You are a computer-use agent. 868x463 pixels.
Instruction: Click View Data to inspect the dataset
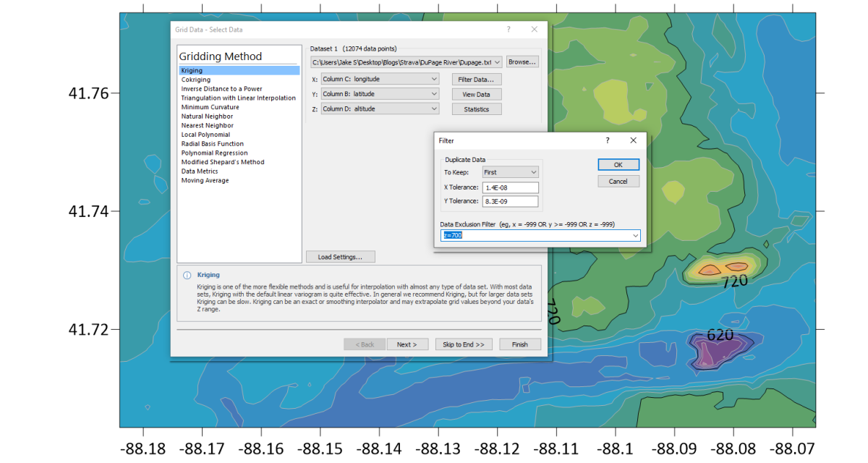pyautogui.click(x=476, y=94)
